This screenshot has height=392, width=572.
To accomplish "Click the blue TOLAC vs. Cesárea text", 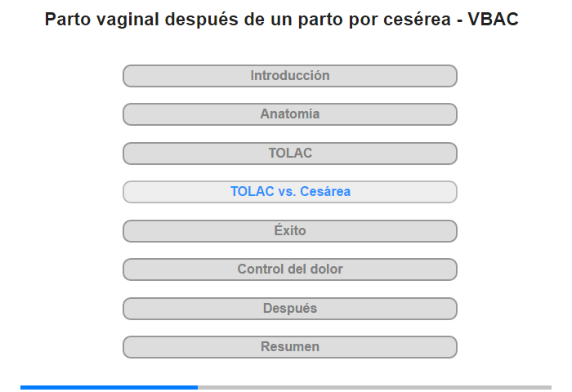I will point(290,191).
